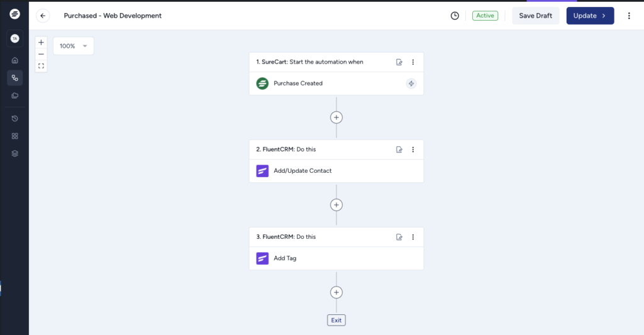Viewport: 644px width, 335px height.
Task: Open the history clock icon in the header
Action: pos(455,16)
